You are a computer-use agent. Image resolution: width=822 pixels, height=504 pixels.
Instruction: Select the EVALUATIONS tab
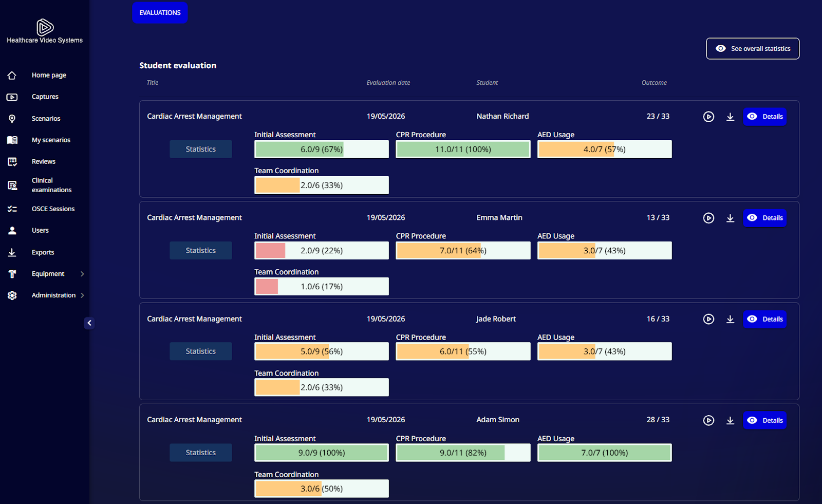click(x=160, y=13)
